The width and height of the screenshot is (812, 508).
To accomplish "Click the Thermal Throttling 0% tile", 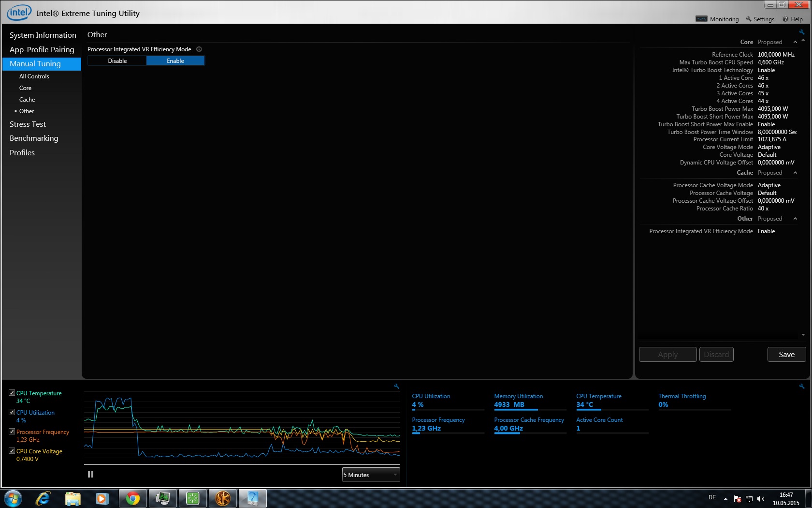I will tap(695, 402).
